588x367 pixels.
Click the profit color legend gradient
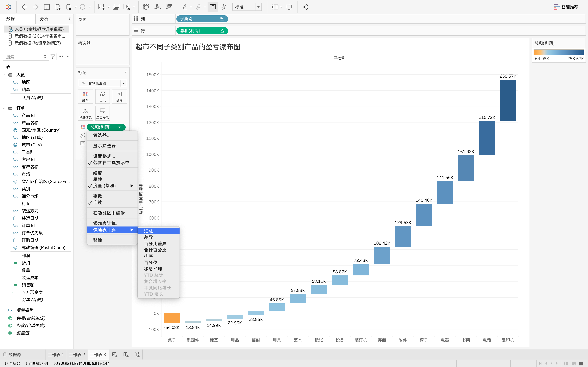[558, 52]
